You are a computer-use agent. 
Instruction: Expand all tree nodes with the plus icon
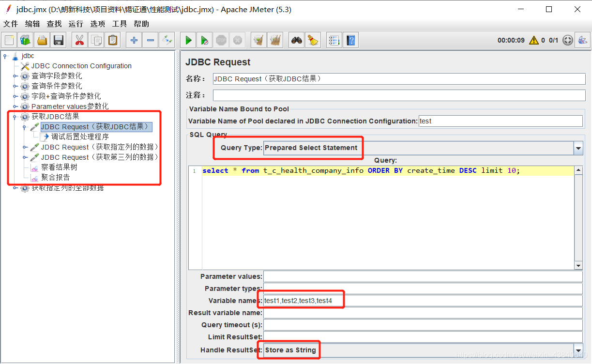click(134, 40)
